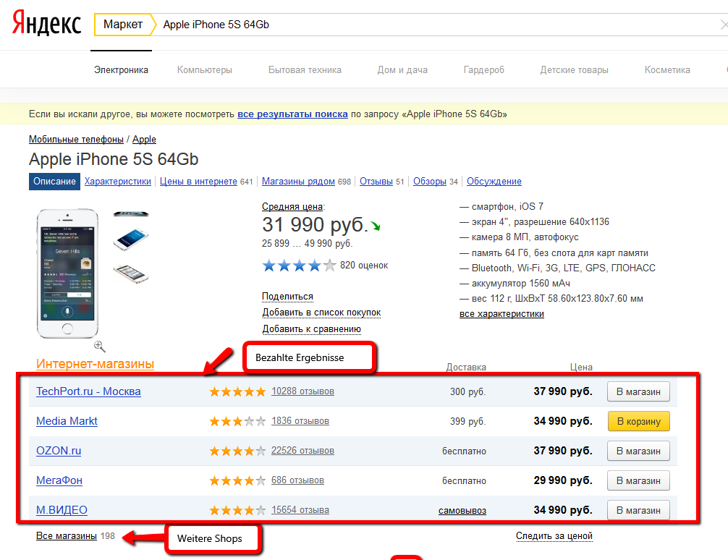Image resolution: width=728 pixels, height=560 pixels.
Task: Click the 31 990 руб. average price
Action: (x=315, y=225)
